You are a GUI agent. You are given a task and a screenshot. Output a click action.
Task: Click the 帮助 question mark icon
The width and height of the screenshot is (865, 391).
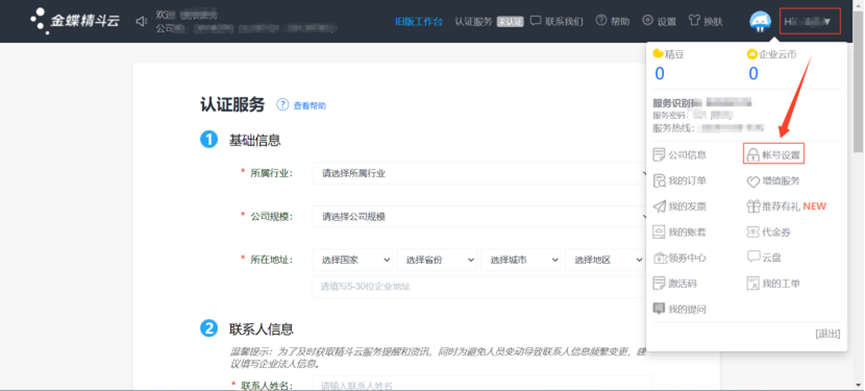(601, 20)
